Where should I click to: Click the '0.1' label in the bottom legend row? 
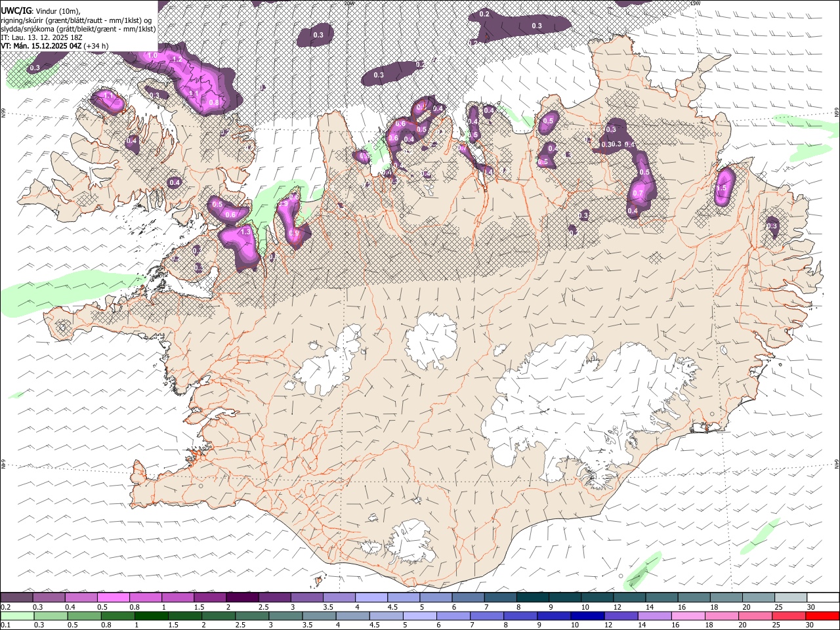pos(5,625)
